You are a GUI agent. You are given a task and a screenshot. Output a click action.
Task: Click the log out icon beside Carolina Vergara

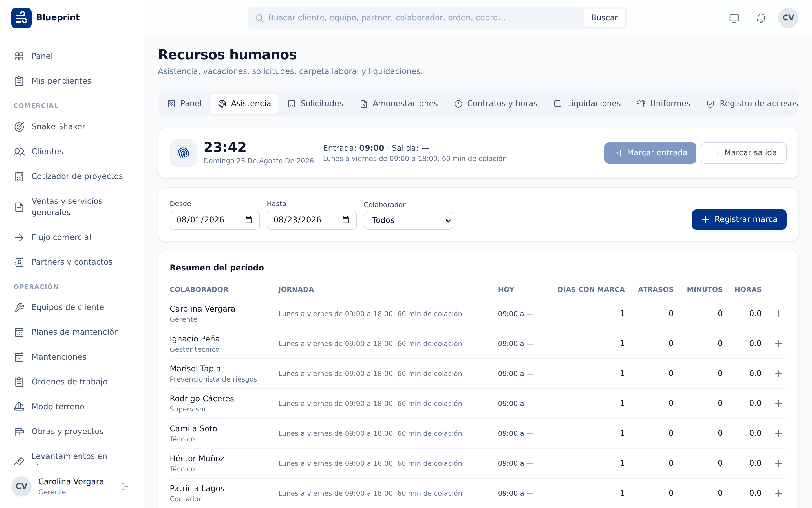(125, 487)
